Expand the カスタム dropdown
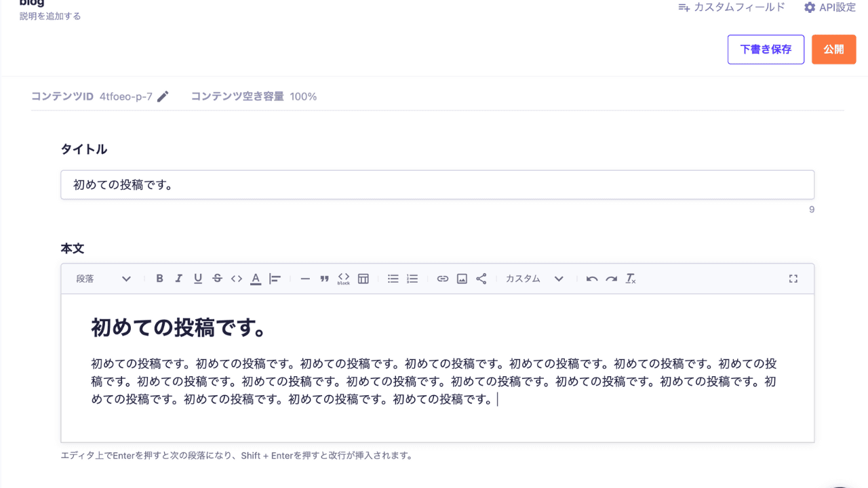 (534, 279)
